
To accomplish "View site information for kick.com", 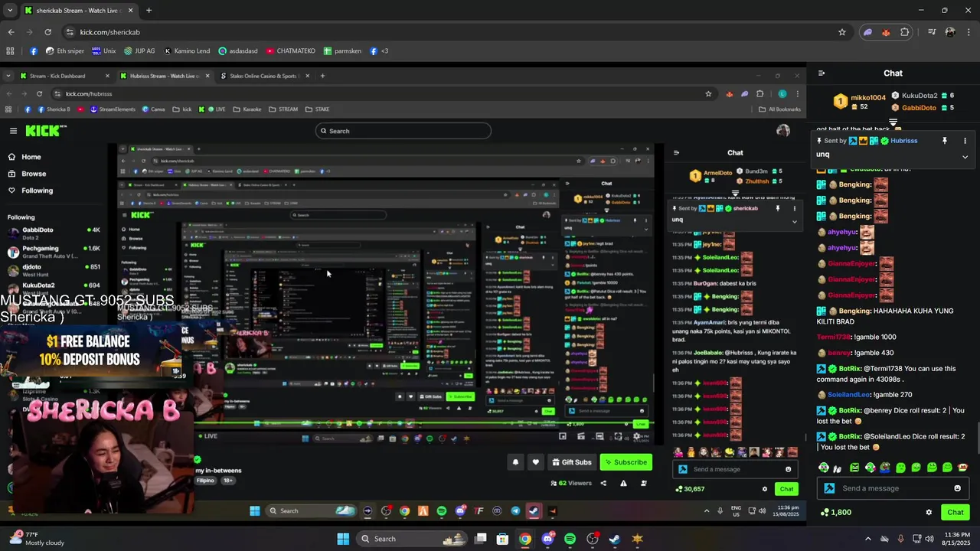I will click(70, 32).
